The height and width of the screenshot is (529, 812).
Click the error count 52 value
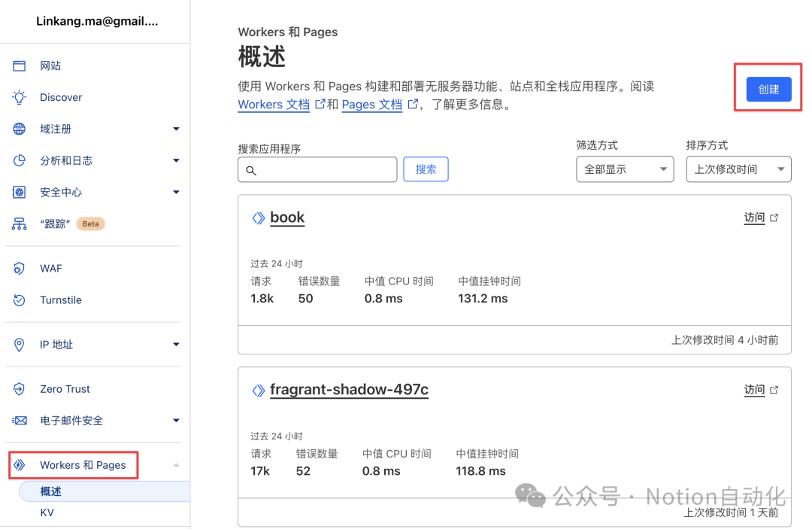[304, 471]
